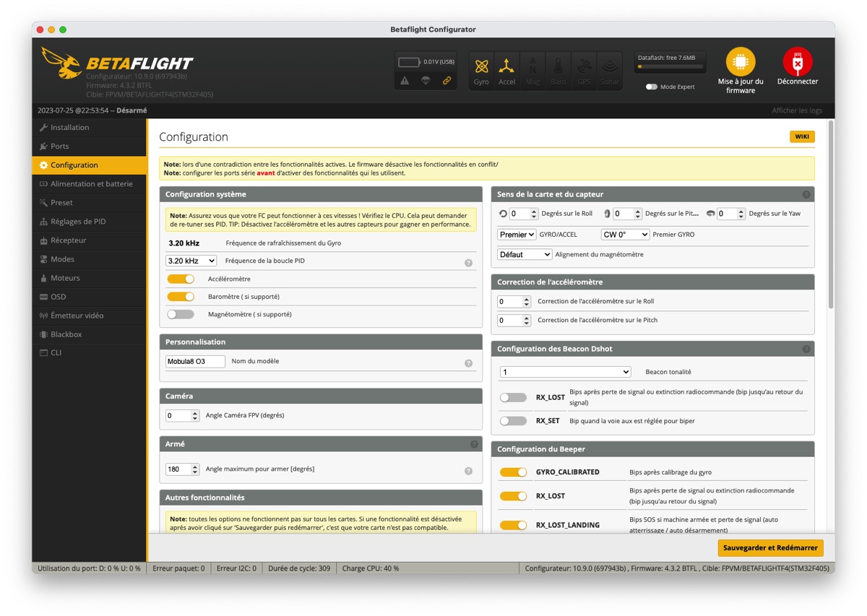Screen dimensions: 867x616
Task: Toggle the Mode Expert switch
Action: (x=652, y=87)
